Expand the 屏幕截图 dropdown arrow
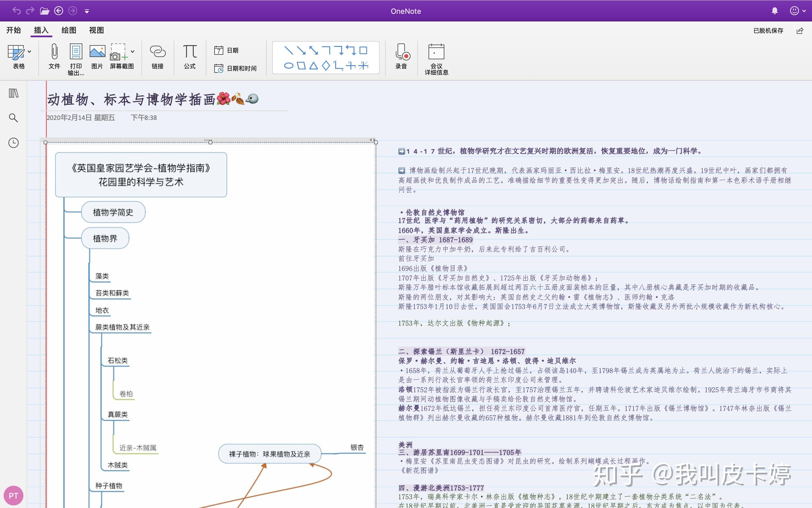 [133, 51]
